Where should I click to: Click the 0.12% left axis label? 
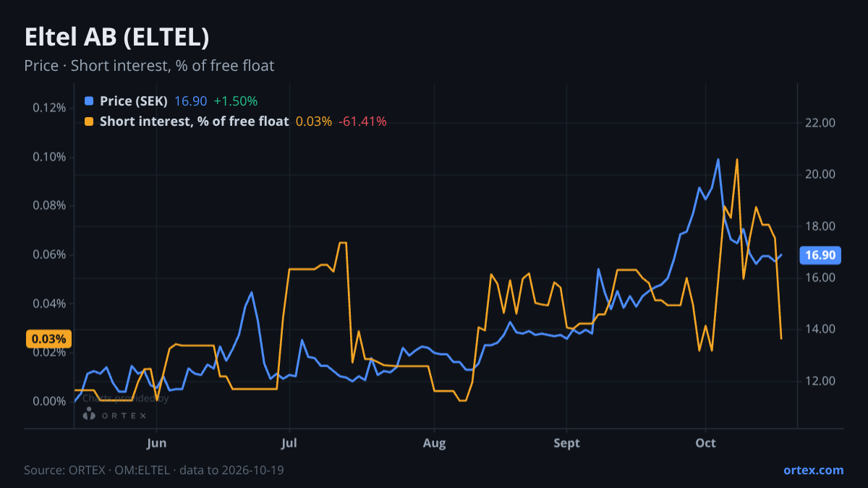50,108
